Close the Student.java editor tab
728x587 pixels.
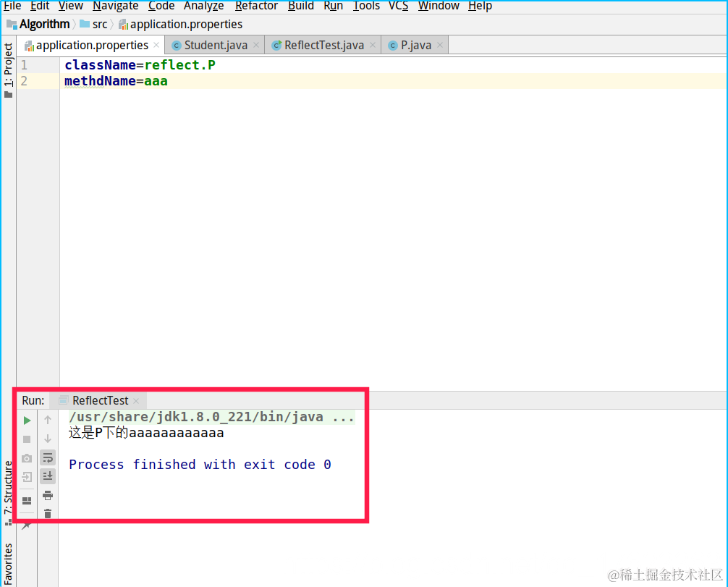click(x=256, y=45)
